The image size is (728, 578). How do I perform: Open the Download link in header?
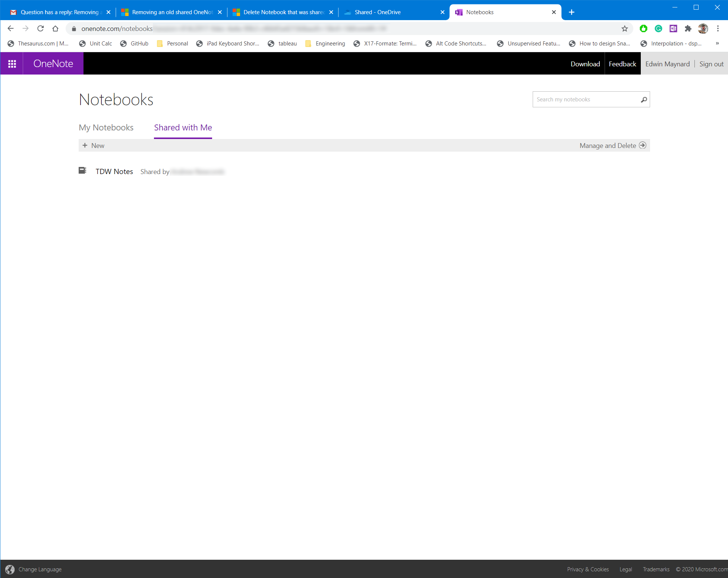coord(585,64)
